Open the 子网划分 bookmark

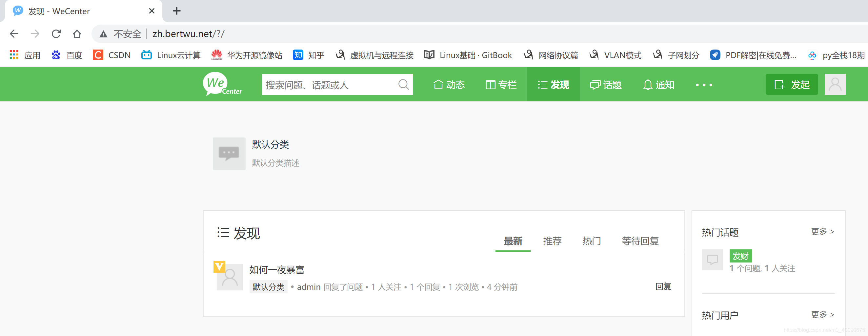coord(676,55)
